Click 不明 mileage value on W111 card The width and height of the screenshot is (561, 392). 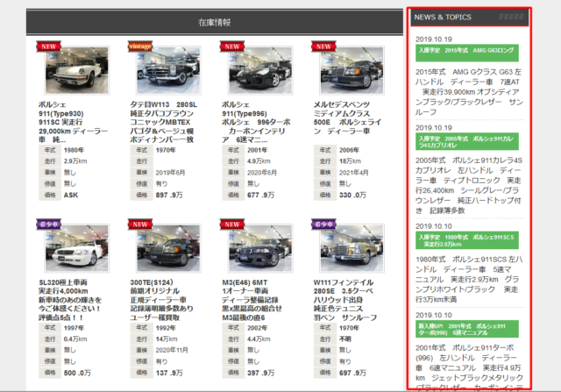click(x=344, y=339)
